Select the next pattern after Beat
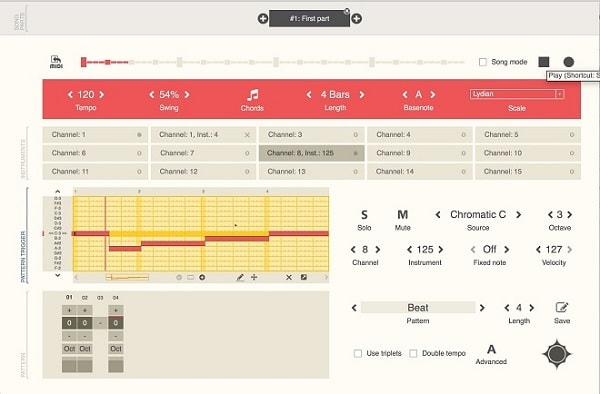600x394 pixels. (482, 308)
